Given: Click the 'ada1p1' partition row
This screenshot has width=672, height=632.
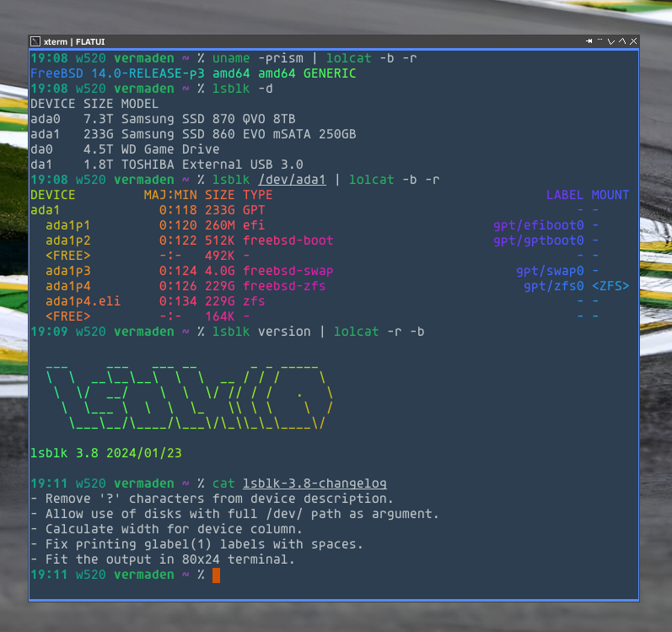Looking at the screenshot, I should pyautogui.click(x=68, y=225).
